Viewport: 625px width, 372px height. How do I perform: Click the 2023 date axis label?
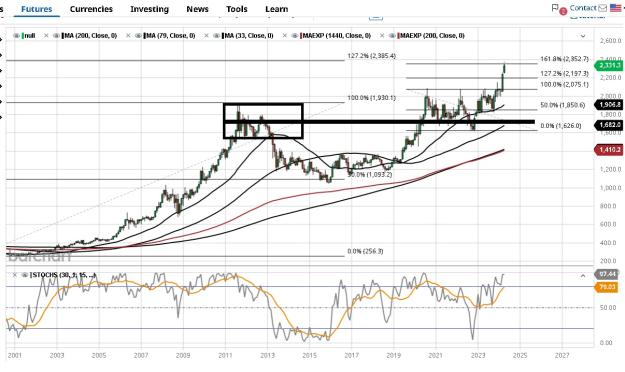tap(478, 356)
